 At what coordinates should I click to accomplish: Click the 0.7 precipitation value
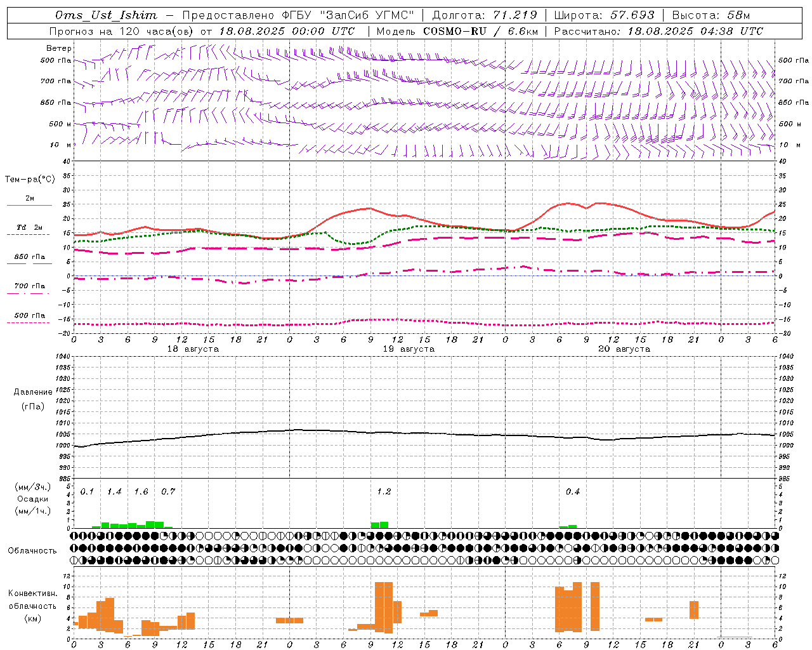click(168, 492)
